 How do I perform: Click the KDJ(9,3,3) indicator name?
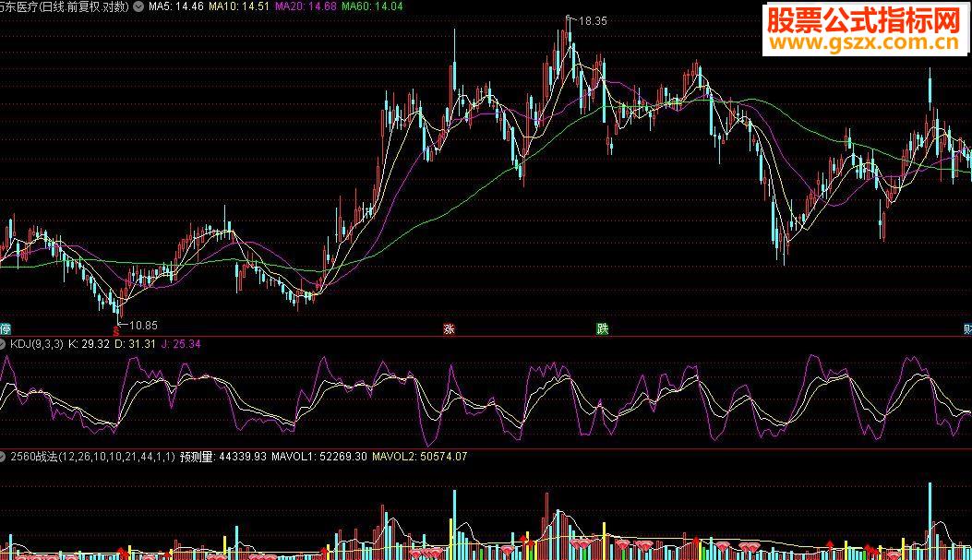[x=37, y=344]
